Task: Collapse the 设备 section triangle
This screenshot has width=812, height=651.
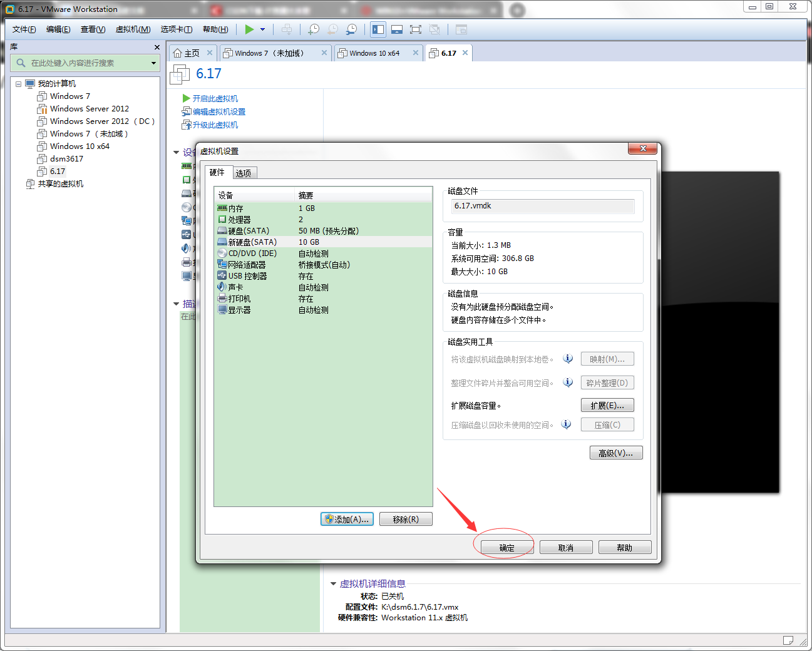Action: [176, 152]
